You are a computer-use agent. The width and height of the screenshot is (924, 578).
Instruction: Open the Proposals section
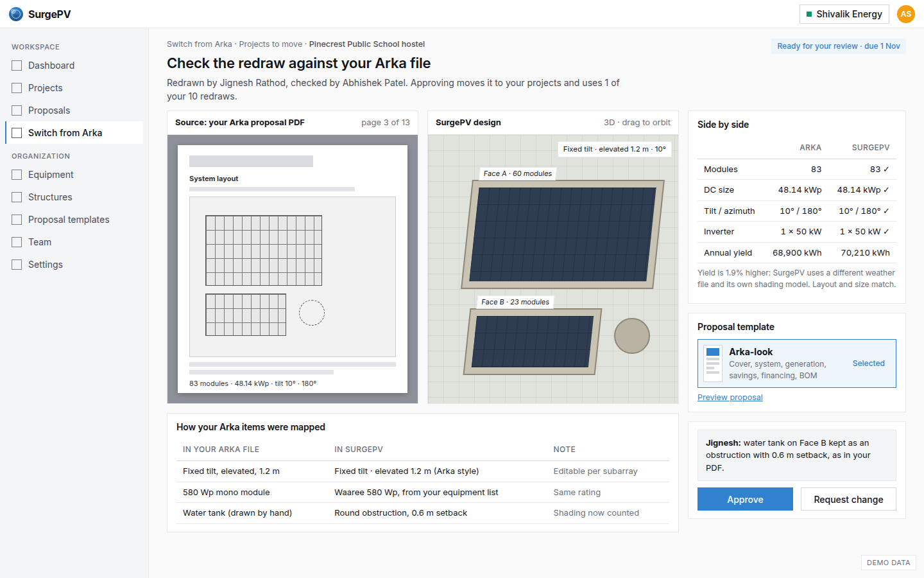click(74, 110)
